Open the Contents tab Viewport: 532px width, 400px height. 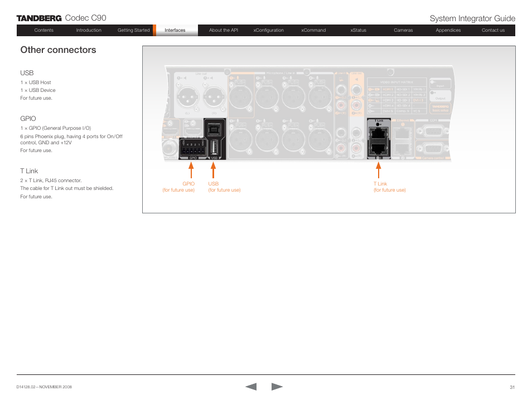[x=44, y=31]
